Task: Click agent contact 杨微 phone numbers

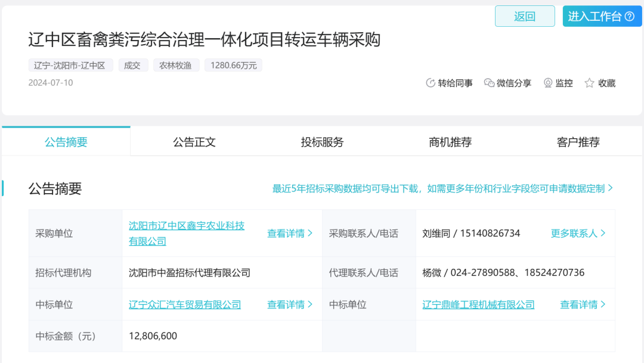Action: coord(503,272)
